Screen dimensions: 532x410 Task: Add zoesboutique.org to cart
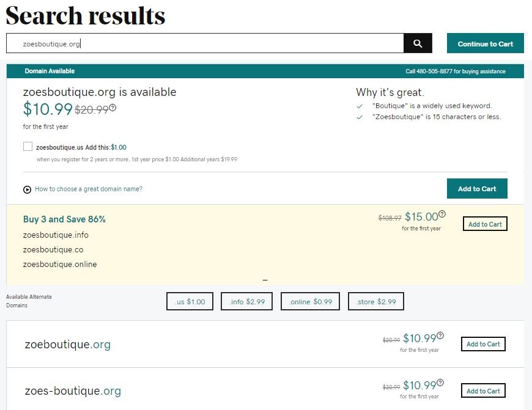pyautogui.click(x=477, y=189)
